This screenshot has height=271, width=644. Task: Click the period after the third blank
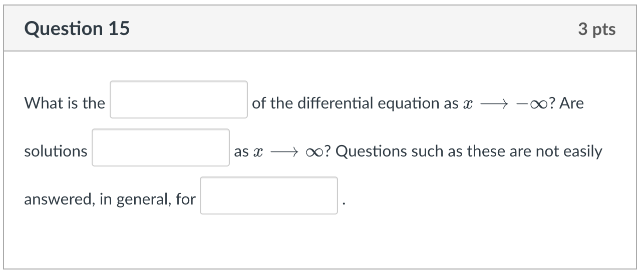pyautogui.click(x=343, y=203)
